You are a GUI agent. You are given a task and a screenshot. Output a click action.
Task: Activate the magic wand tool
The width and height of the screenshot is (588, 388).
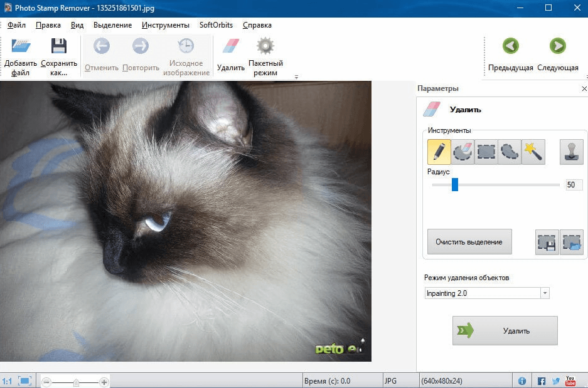click(x=533, y=152)
